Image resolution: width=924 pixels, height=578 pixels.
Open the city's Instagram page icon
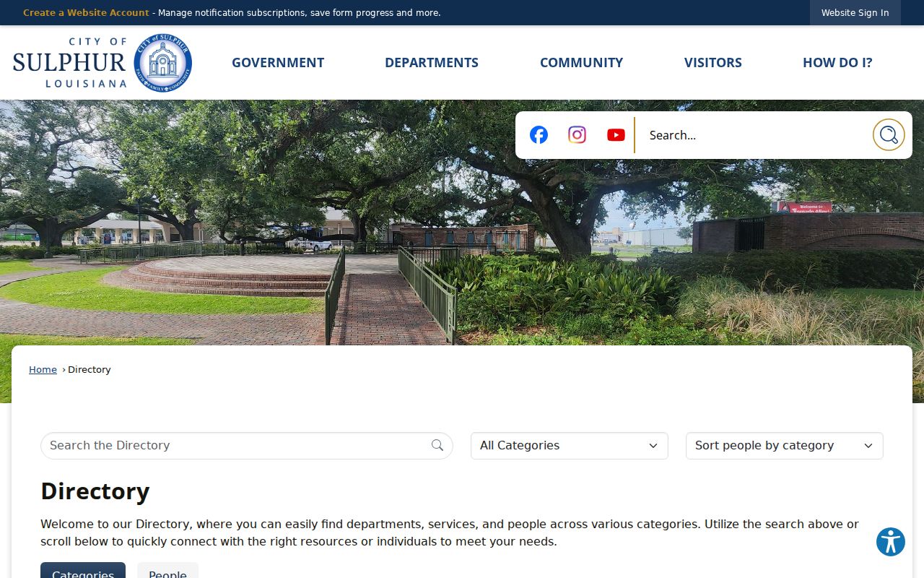(x=577, y=135)
